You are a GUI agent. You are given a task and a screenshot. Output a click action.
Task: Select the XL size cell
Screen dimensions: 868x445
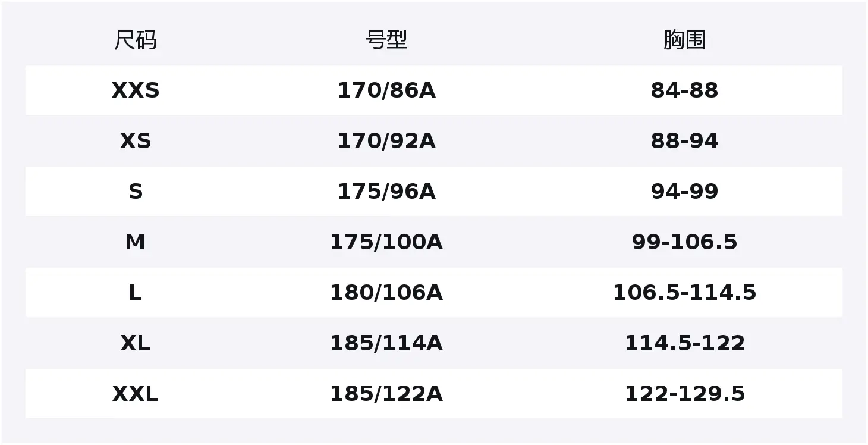point(136,343)
